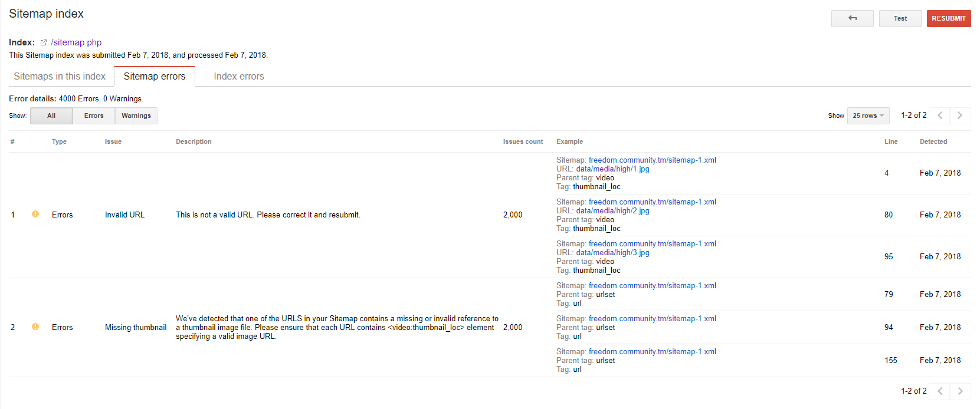Switch to Sitemaps in this index tab

click(60, 77)
